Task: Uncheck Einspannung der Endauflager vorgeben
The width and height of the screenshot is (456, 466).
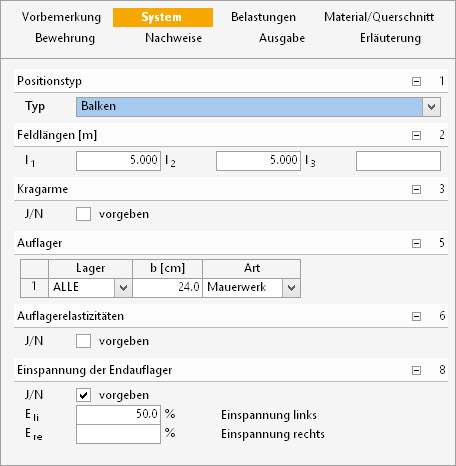Action: tap(83, 395)
